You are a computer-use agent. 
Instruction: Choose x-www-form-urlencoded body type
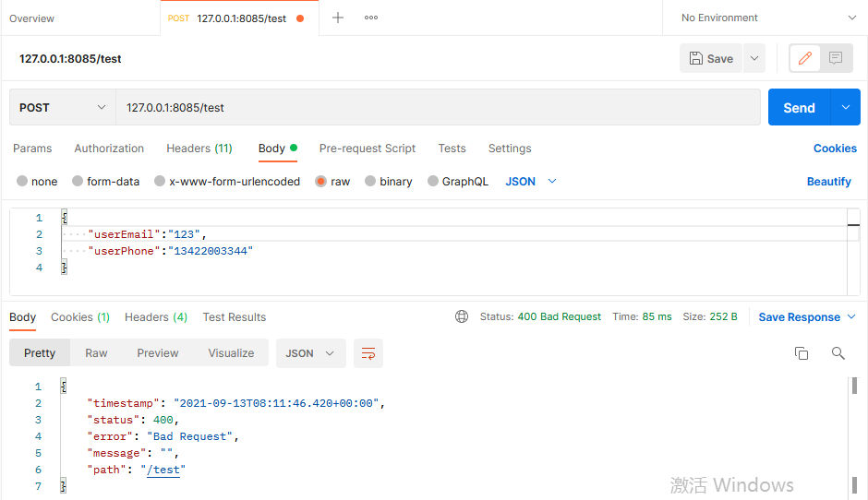point(160,181)
